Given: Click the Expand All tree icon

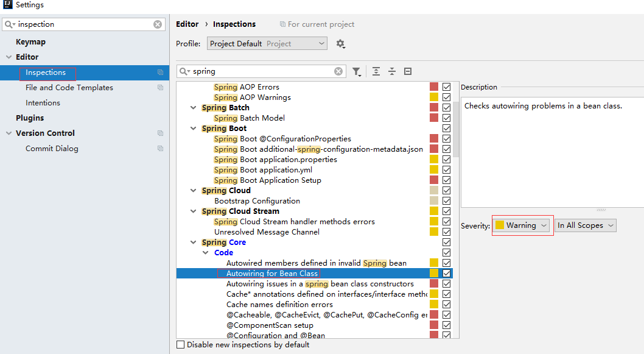Looking at the screenshot, I should coord(376,71).
